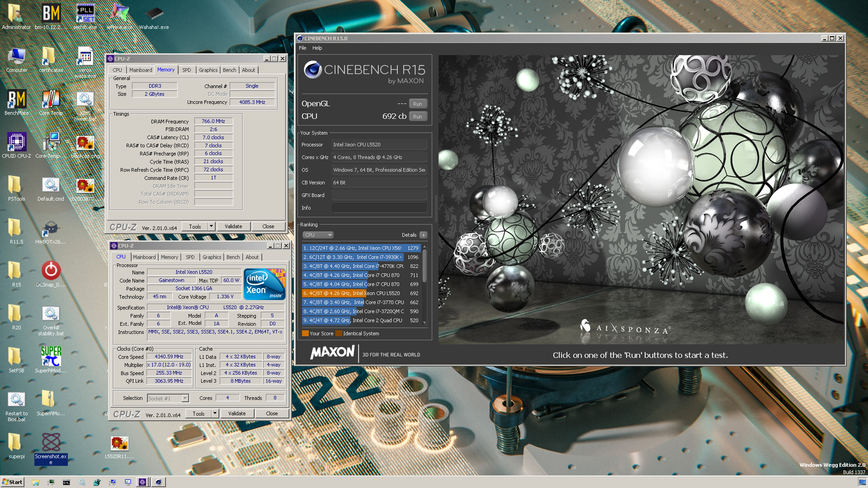Switch to Memory tab in lower CPU-Z

point(170,257)
